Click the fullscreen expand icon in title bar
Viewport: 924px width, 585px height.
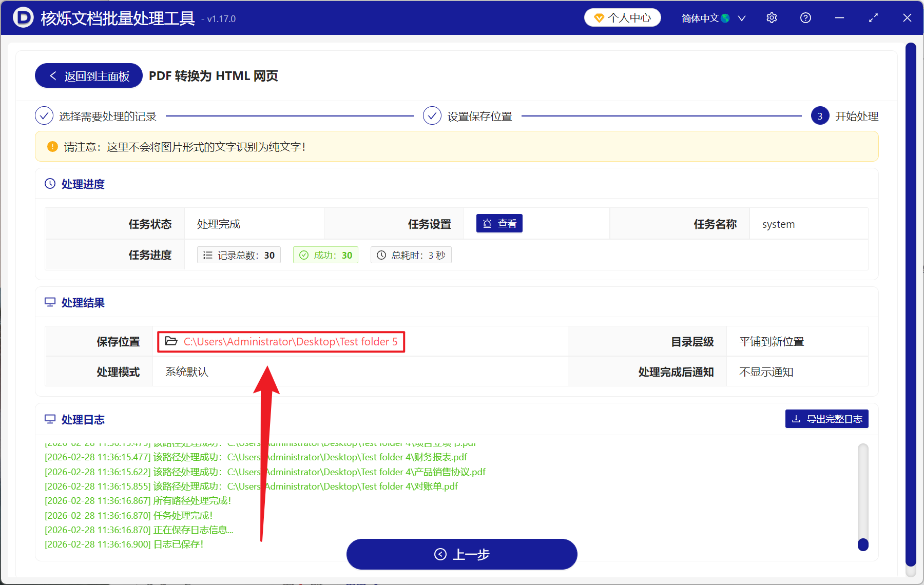point(873,17)
